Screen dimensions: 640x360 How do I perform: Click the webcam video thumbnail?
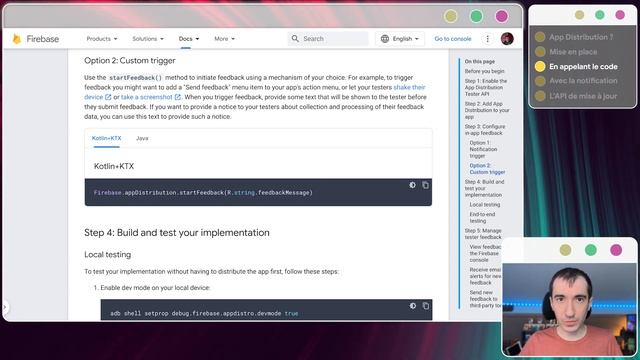click(x=569, y=309)
